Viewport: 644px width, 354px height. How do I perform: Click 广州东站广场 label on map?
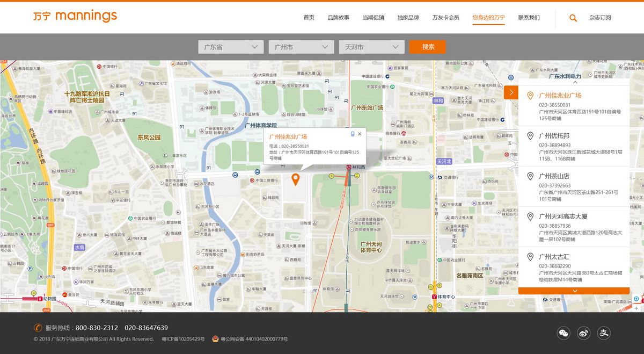367,107
